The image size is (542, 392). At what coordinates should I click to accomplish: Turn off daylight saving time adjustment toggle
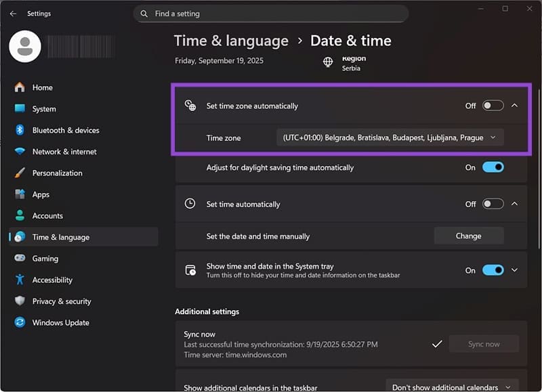[493, 167]
